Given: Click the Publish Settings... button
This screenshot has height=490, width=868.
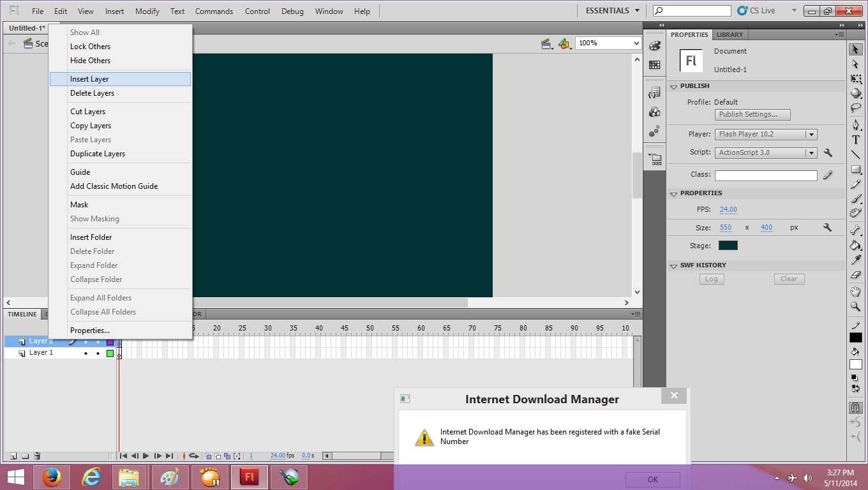Looking at the screenshot, I should [x=752, y=115].
